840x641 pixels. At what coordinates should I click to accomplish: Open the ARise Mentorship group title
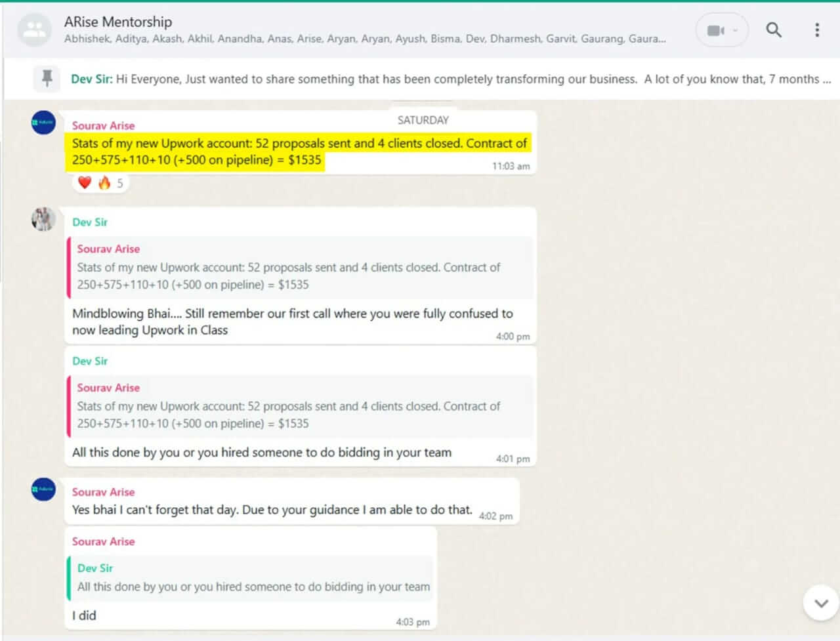(118, 22)
